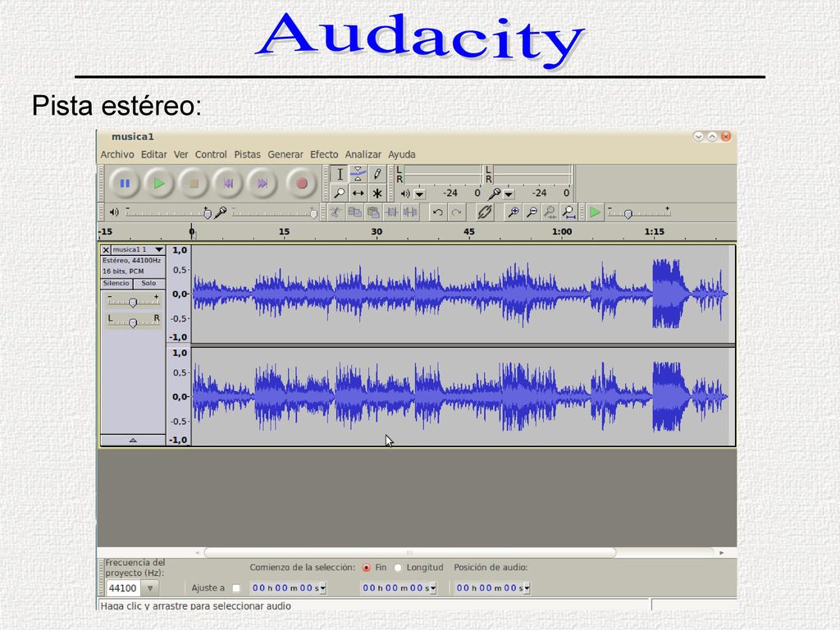Viewport: 840px width, 630px height.
Task: Adjust the track gain slider
Action: [x=133, y=302]
